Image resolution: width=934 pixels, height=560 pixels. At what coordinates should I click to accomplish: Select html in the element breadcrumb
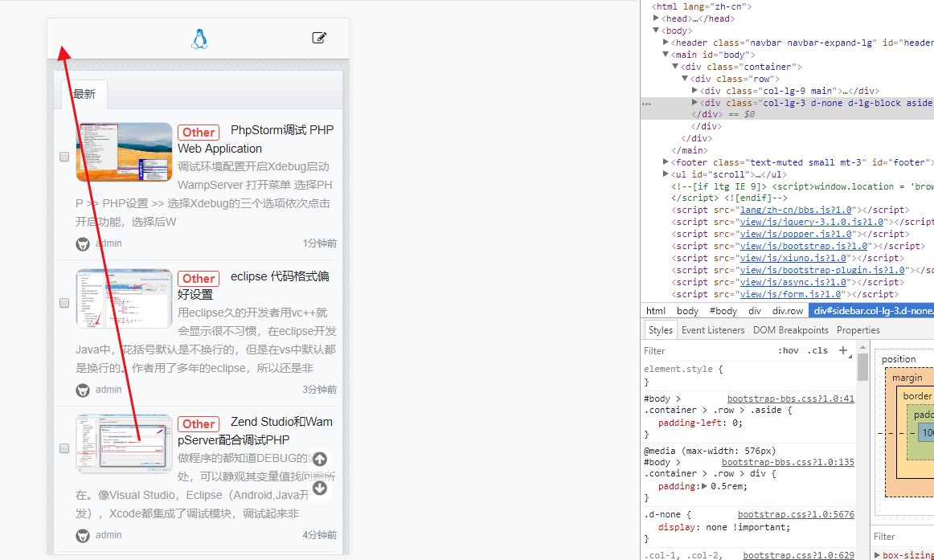coord(656,311)
